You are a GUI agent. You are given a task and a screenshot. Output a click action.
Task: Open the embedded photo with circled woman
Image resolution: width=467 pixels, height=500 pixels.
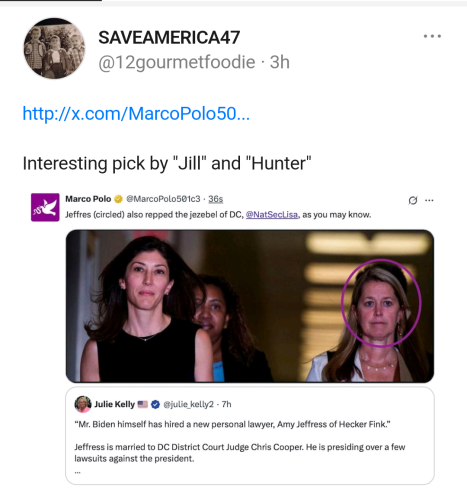[x=250, y=306]
